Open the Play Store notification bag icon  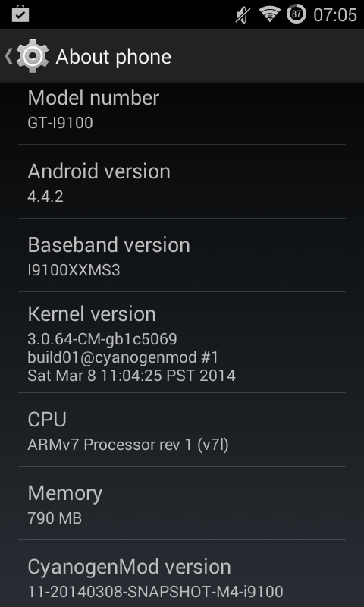[20, 14]
